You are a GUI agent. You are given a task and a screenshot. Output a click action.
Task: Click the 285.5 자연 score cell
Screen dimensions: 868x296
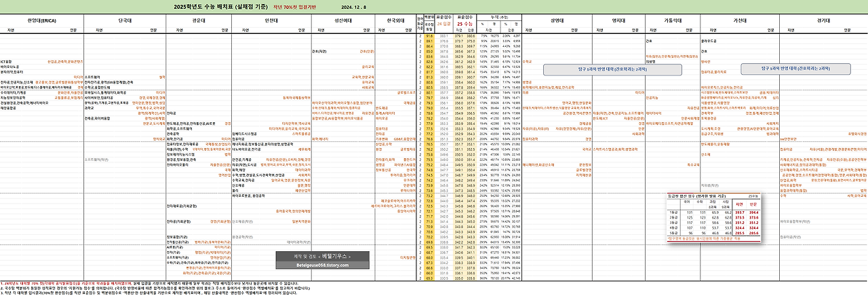pyautogui.click(x=739, y=233)
